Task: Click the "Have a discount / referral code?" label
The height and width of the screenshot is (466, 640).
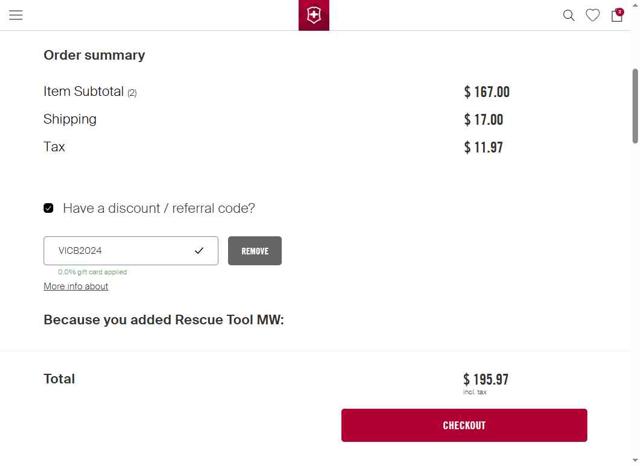Action: pos(159,208)
